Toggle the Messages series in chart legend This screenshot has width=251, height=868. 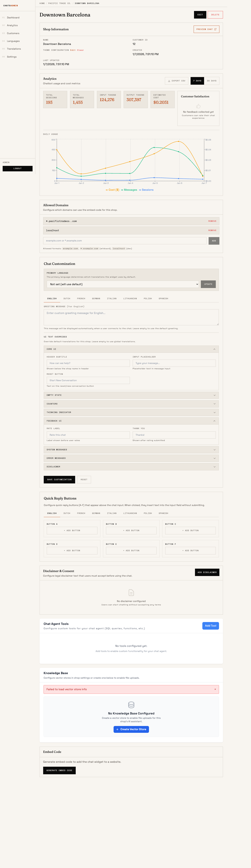[129, 190]
